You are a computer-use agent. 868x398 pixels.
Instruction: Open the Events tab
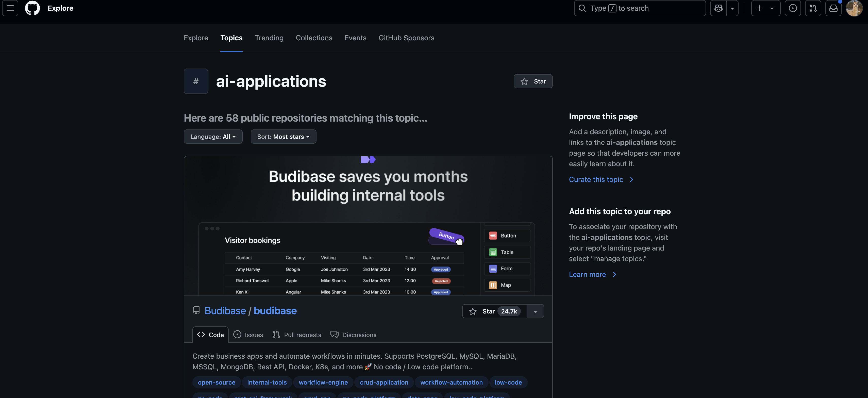(356, 38)
